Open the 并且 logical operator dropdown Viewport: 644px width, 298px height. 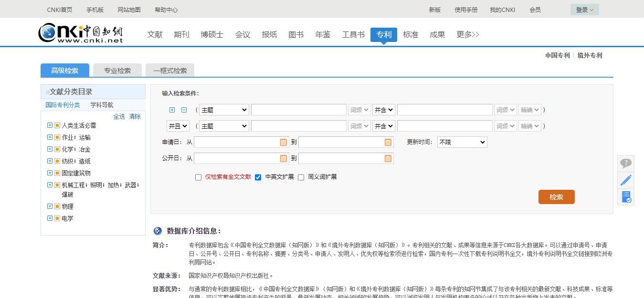pyautogui.click(x=178, y=126)
